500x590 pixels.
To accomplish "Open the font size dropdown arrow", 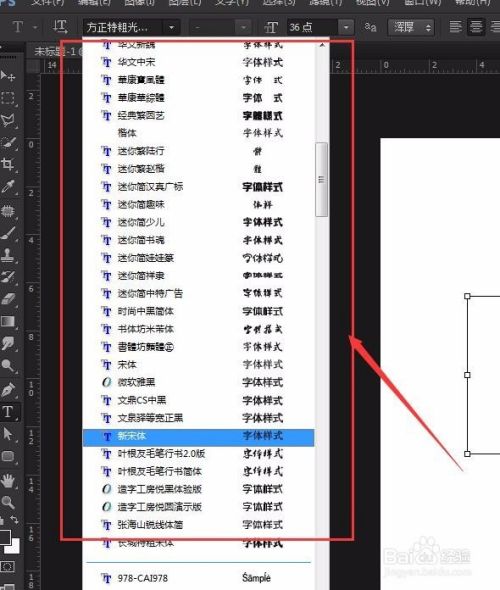I will coord(346,27).
